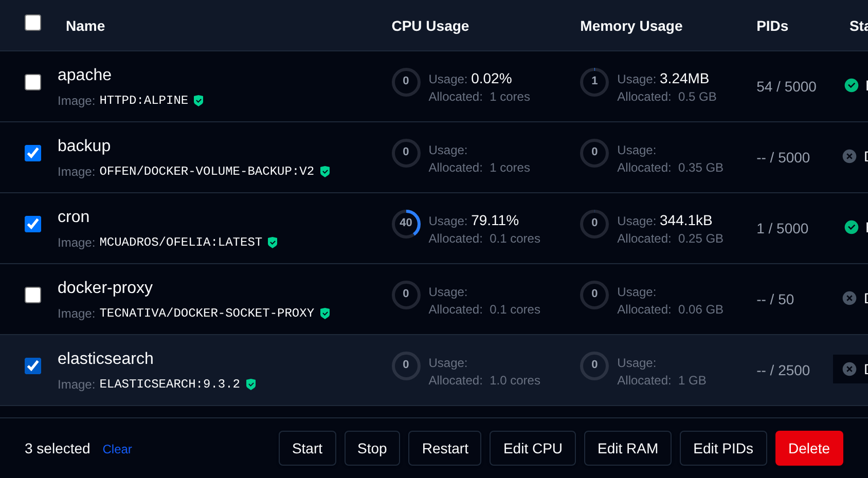This screenshot has width=868, height=478.
Task: Click the shield icon after ELASTICSEARCH:9.3.2
Action: click(251, 384)
